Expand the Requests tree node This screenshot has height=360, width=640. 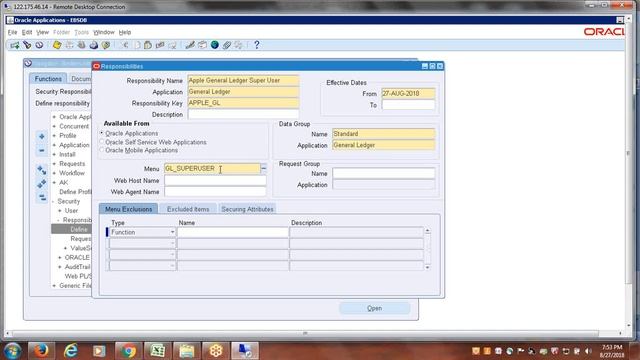pyautogui.click(x=54, y=164)
